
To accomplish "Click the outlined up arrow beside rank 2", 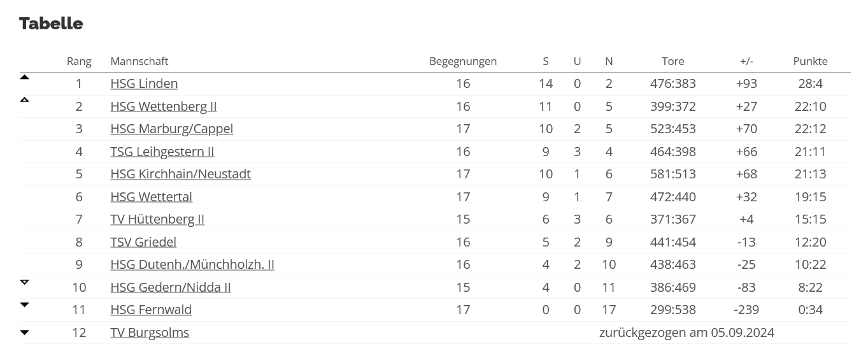I will pos(24,99).
